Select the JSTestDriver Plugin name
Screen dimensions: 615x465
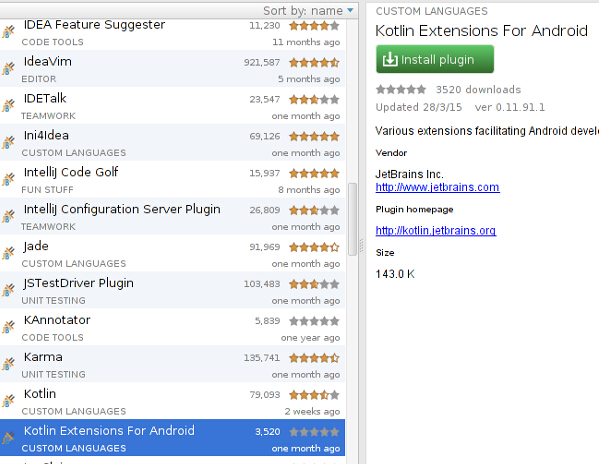coord(78,283)
